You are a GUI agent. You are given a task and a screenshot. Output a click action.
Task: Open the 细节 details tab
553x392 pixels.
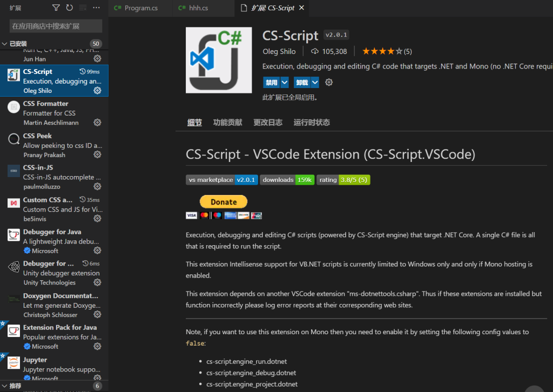[x=194, y=123]
